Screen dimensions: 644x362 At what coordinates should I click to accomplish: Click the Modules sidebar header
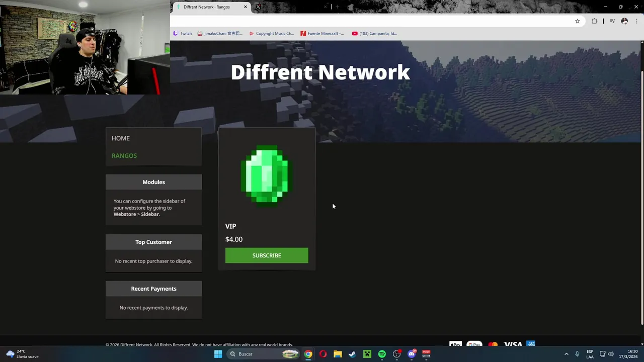pyautogui.click(x=153, y=182)
